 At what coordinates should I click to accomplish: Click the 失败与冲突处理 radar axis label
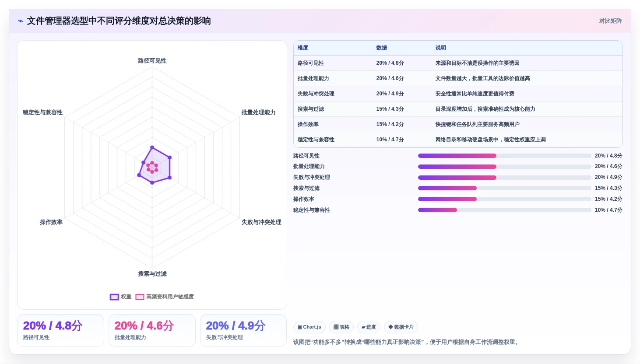[x=261, y=222]
